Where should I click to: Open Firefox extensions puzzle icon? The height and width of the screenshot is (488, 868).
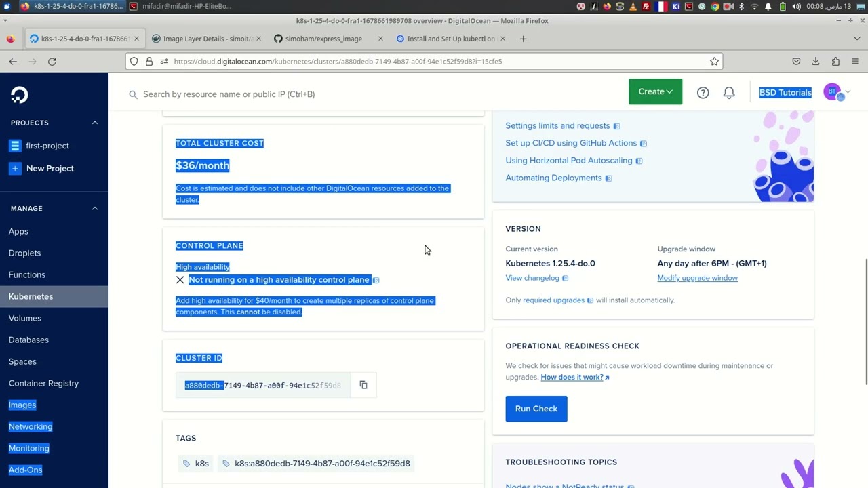(x=835, y=61)
